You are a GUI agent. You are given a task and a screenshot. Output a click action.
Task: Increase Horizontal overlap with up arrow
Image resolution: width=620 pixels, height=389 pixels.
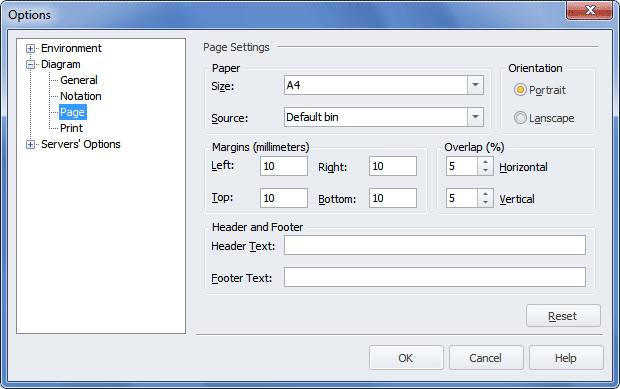pos(485,162)
